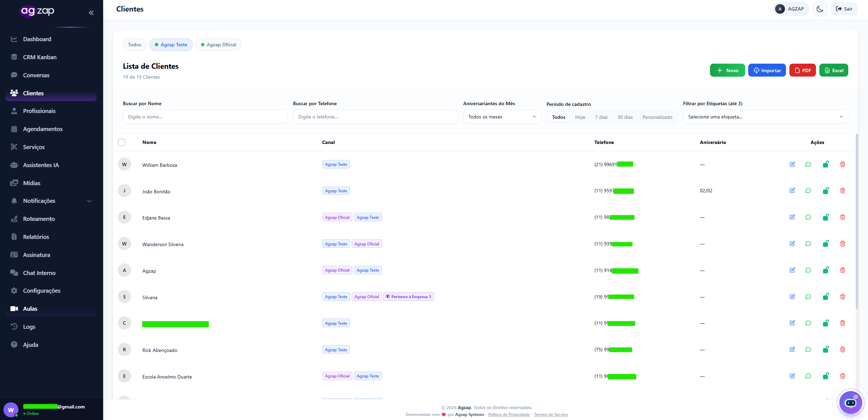Viewport: 868px width, 420px height.
Task: Choose Personalizado period filter
Action: 657,117
